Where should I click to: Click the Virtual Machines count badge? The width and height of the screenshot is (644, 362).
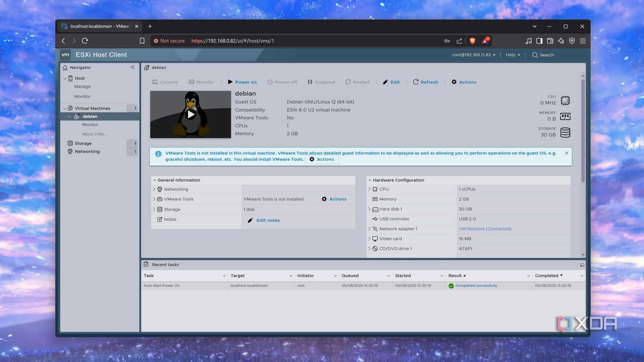point(132,108)
